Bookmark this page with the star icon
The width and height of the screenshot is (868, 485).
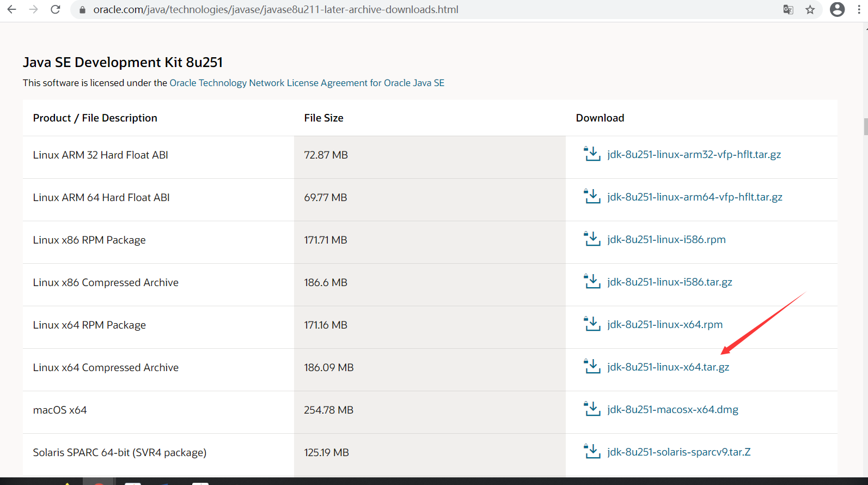(810, 10)
